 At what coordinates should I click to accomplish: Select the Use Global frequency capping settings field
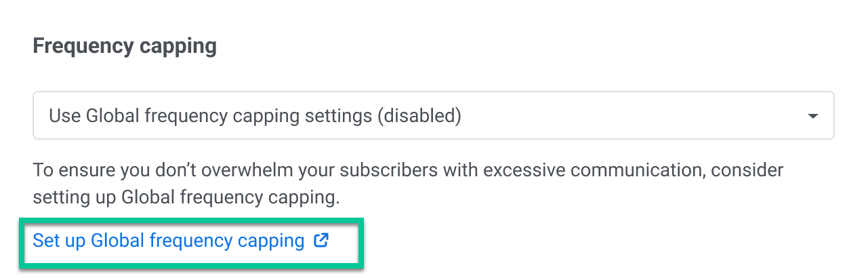point(255,117)
